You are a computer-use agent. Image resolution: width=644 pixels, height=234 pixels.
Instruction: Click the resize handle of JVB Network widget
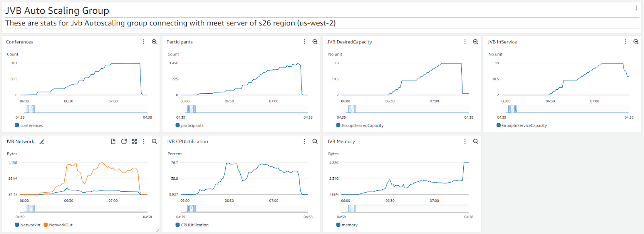click(157, 230)
